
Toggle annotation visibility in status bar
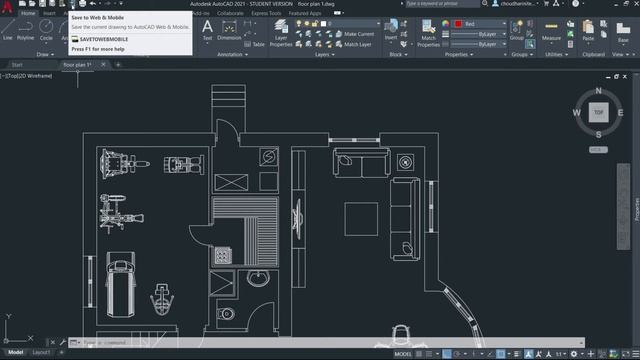[x=529, y=354]
